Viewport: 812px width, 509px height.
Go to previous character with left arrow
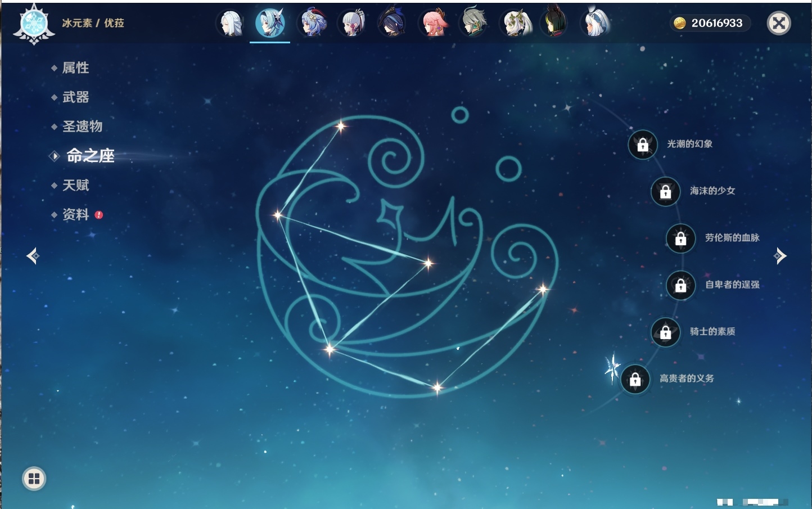pos(33,256)
